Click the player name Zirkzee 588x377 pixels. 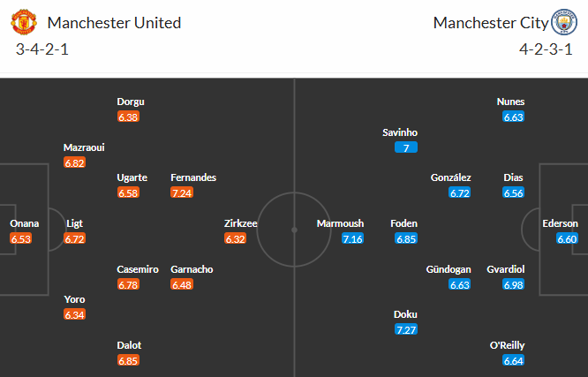click(241, 223)
